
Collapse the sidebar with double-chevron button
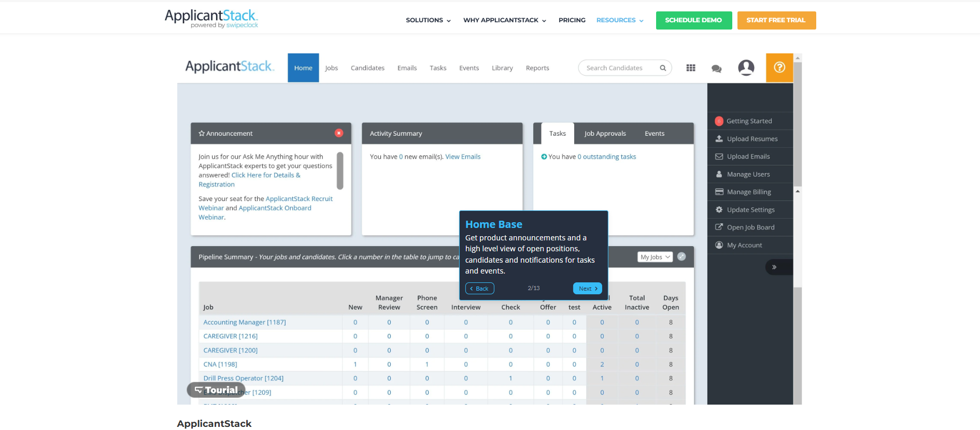coord(774,267)
